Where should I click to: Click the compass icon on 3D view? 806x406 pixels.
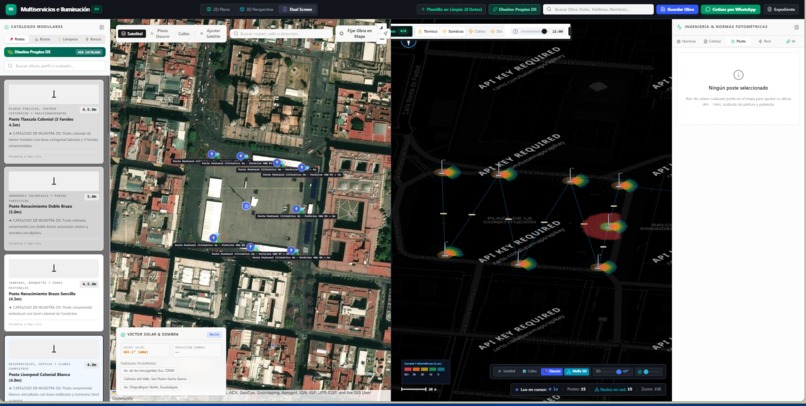409,43
